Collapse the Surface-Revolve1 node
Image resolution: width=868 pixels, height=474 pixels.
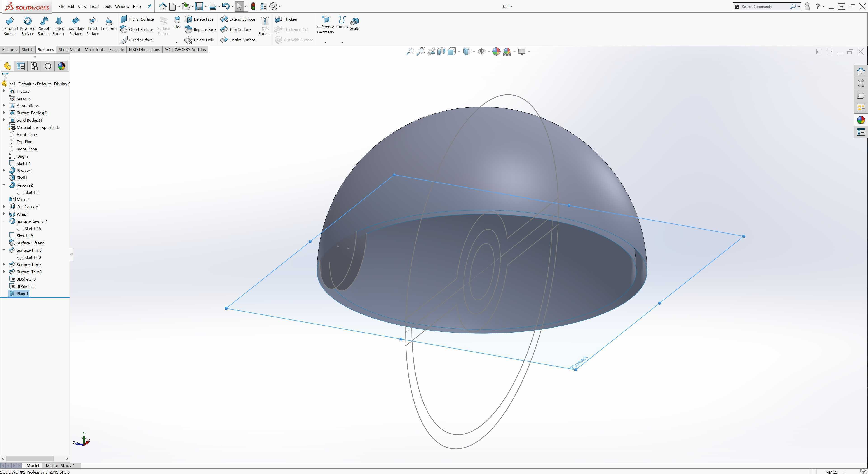(4, 221)
